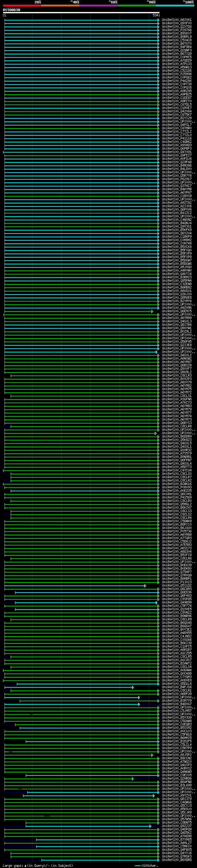Select the UniRef100_B2YI29 label

coord(176,118)
